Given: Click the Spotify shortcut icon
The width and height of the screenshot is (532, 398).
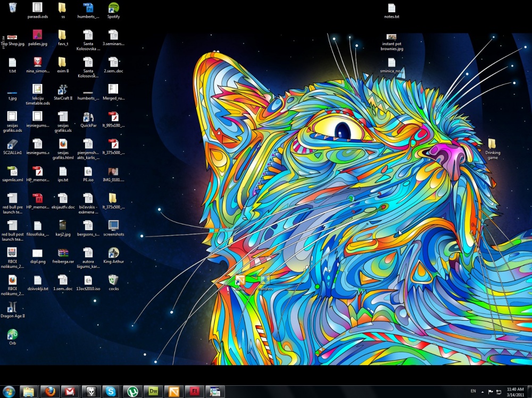Looking at the screenshot, I should click(x=114, y=7).
